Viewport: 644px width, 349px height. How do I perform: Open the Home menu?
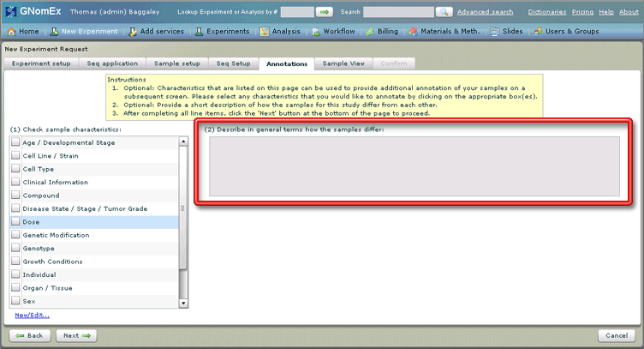click(x=23, y=31)
